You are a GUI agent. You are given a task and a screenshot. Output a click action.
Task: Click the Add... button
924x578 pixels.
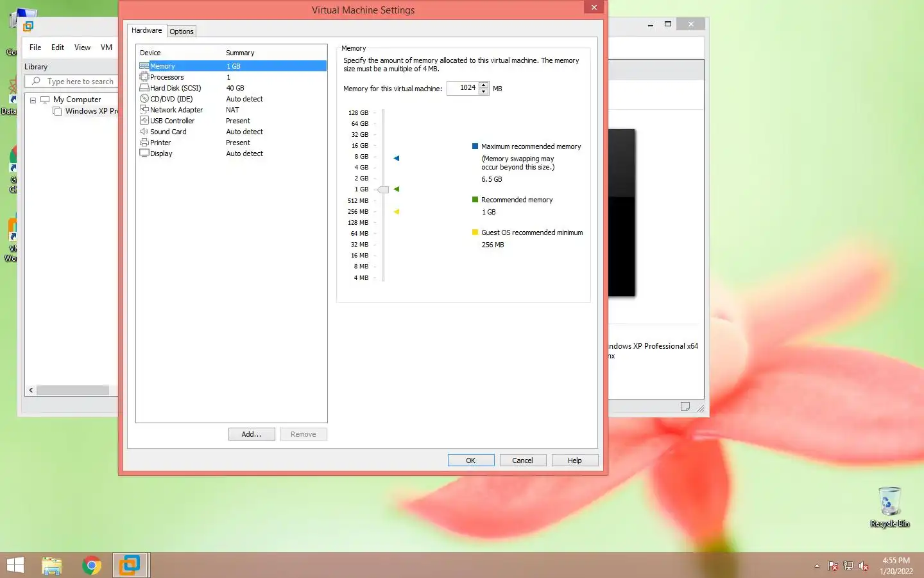pos(252,434)
